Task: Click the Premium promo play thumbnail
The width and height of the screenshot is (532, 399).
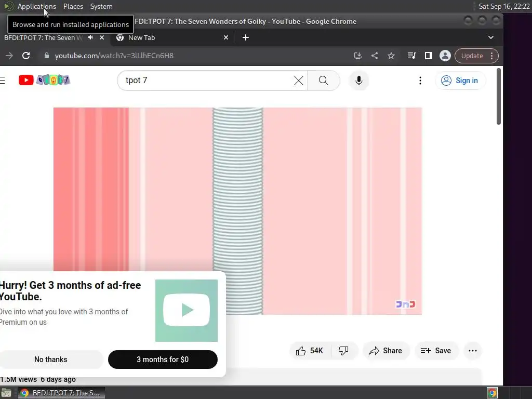Action: click(187, 311)
